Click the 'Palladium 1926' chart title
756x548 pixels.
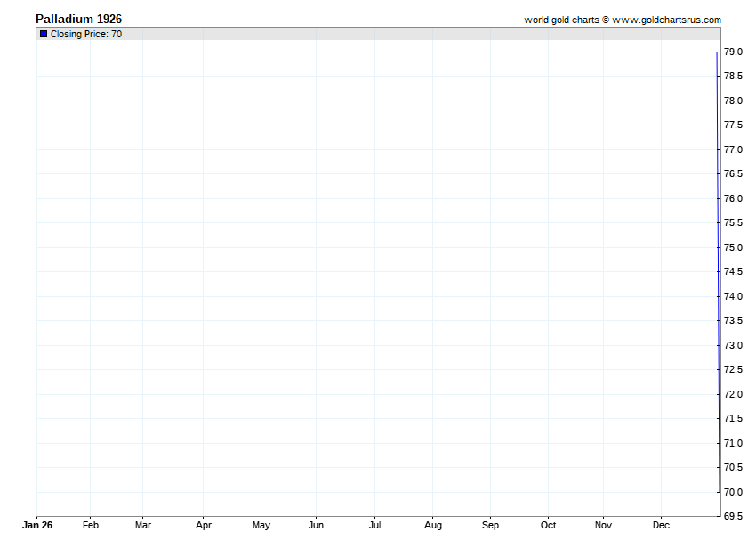click(78, 19)
